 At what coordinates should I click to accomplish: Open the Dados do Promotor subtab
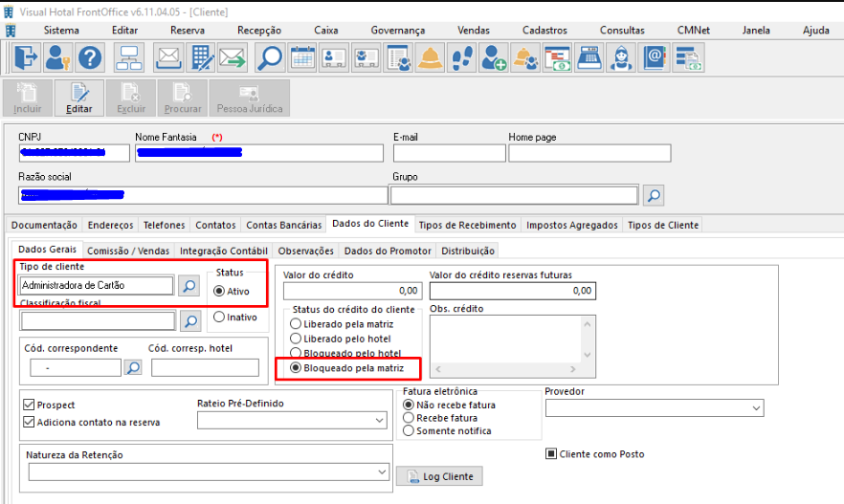(x=388, y=251)
